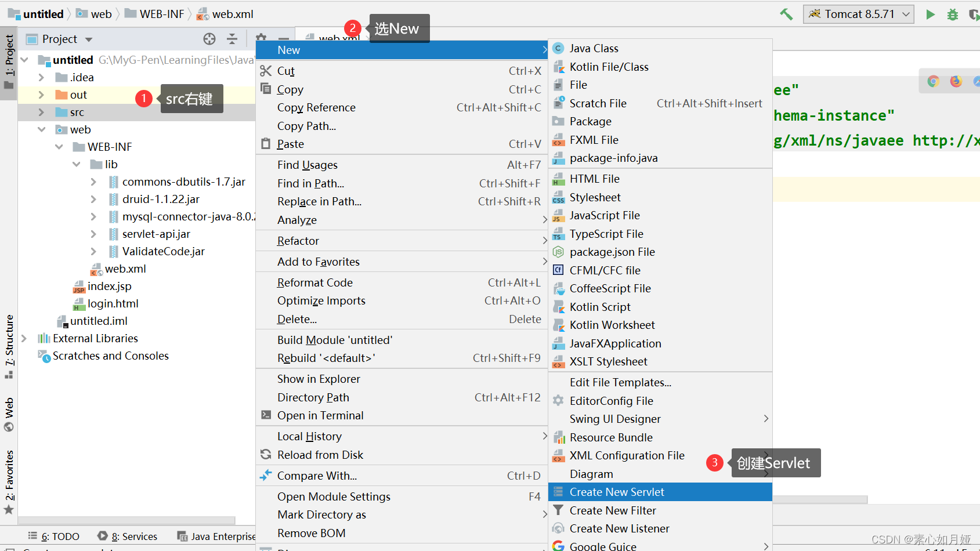Collapse the web folder
The image size is (980, 551).
(x=41, y=129)
